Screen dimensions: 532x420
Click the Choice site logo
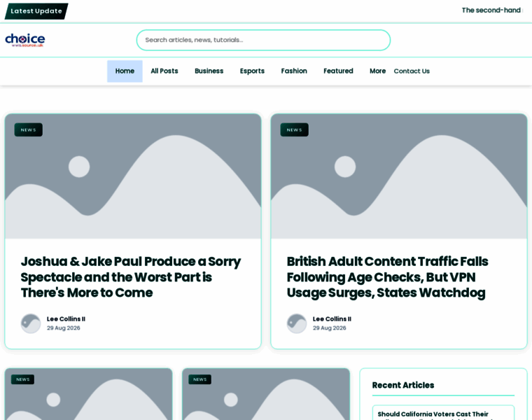(x=24, y=40)
